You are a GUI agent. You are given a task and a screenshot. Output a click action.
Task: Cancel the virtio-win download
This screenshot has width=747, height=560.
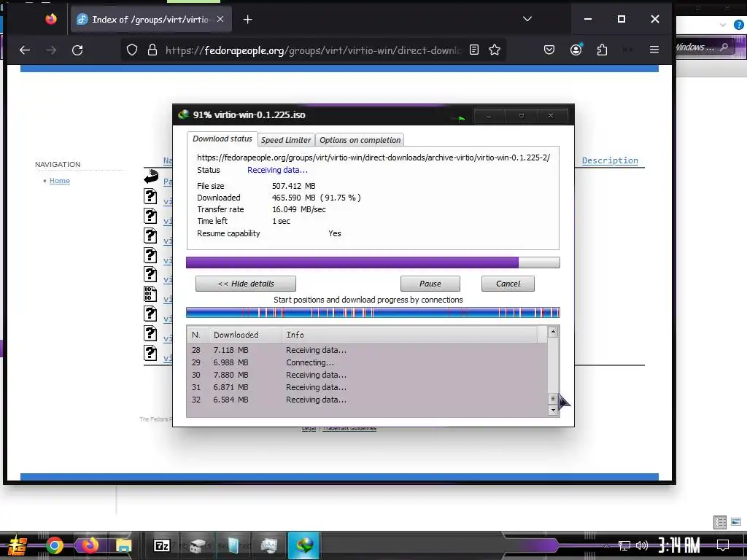(508, 284)
